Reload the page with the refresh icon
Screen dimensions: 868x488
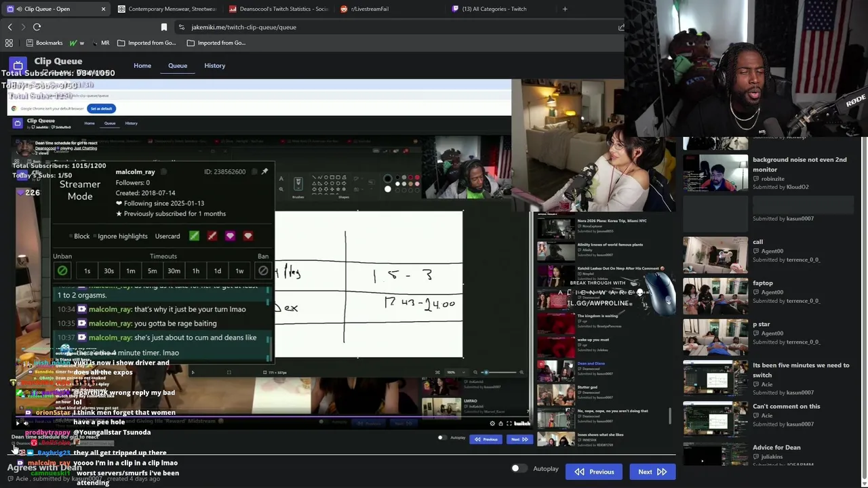click(37, 27)
